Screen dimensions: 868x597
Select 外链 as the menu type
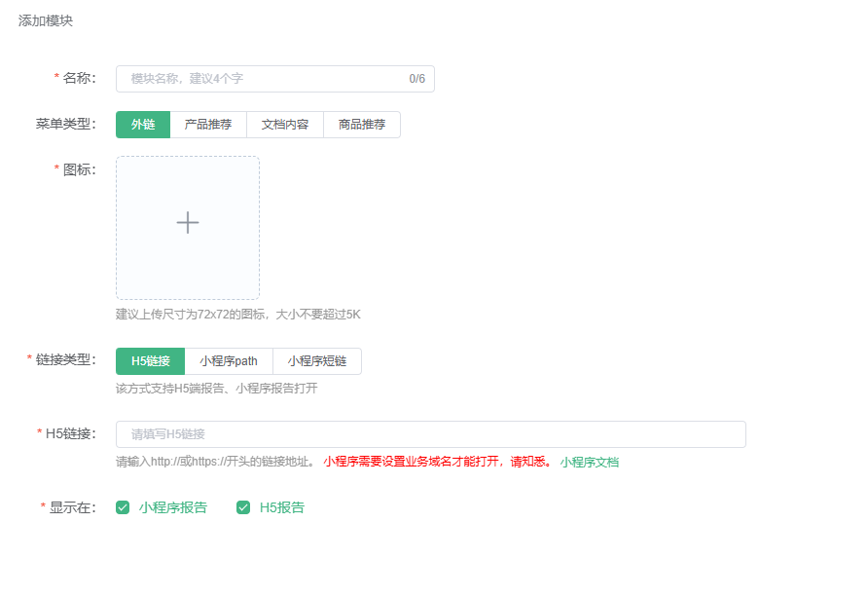pyautogui.click(x=143, y=125)
